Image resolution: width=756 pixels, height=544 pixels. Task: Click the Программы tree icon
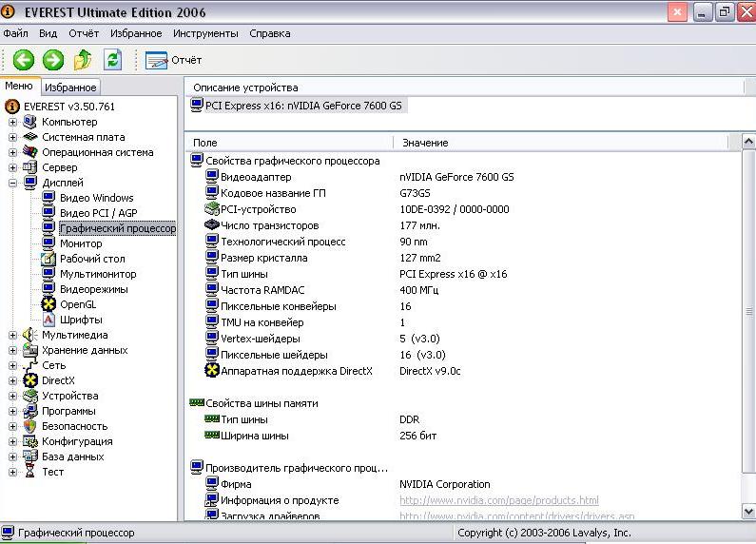(x=30, y=411)
